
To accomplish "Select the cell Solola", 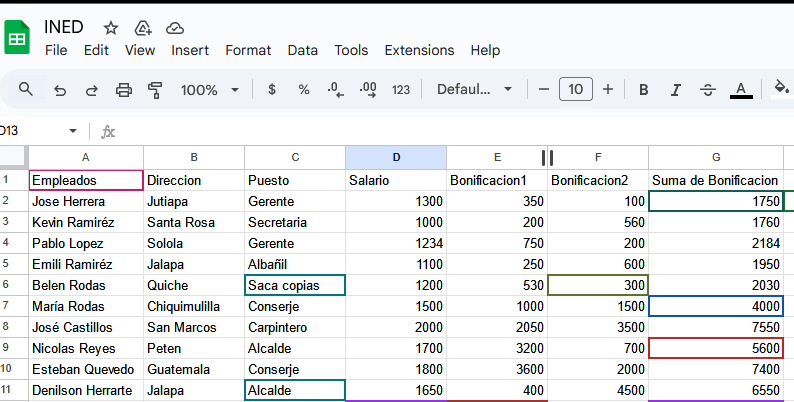I will [194, 243].
